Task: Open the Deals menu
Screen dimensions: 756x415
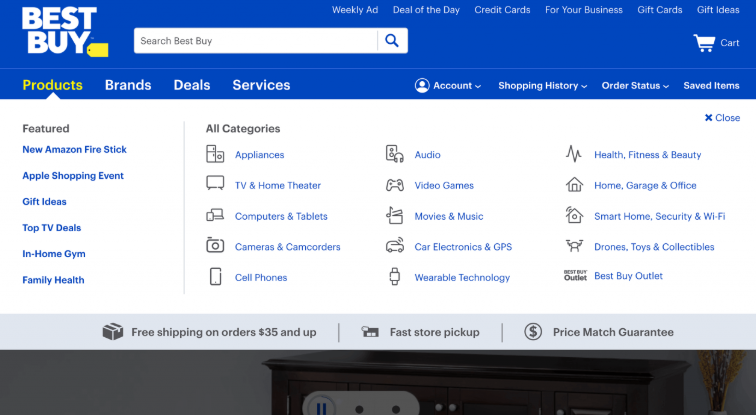Action: click(192, 85)
